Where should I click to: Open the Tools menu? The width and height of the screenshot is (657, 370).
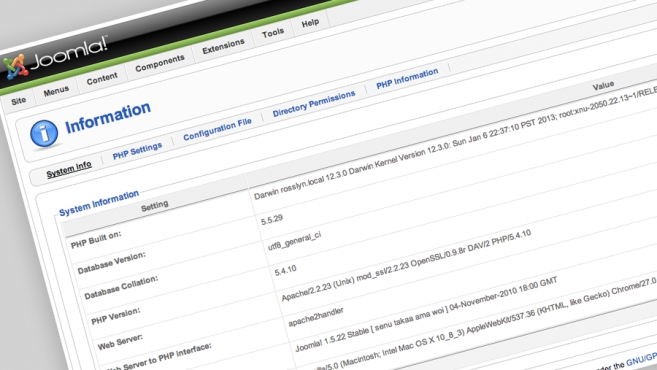273,33
